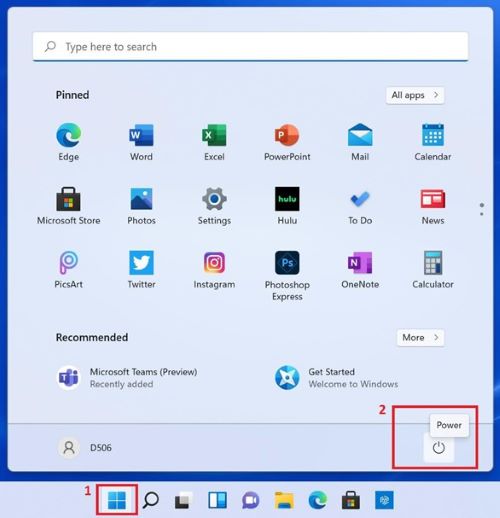Open the PicsArt app
Viewport: 500px width, 518px height.
[69, 270]
